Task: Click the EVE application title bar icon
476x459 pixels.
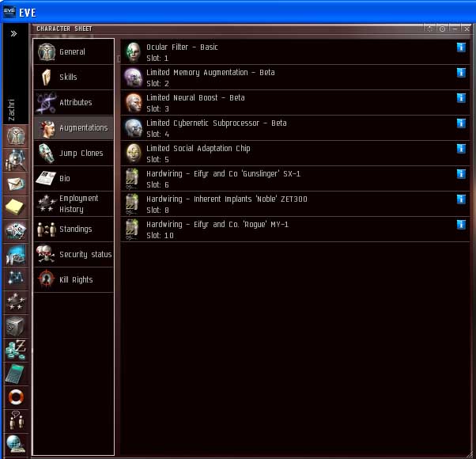Action: (9, 12)
